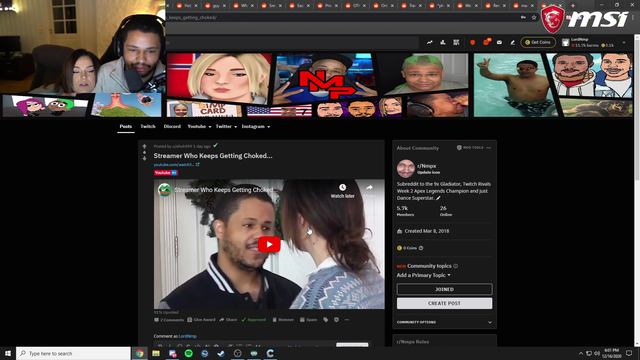Viewport: 640px width, 360px height.
Task: Click the volume icon in system tray
Action: tap(597, 353)
